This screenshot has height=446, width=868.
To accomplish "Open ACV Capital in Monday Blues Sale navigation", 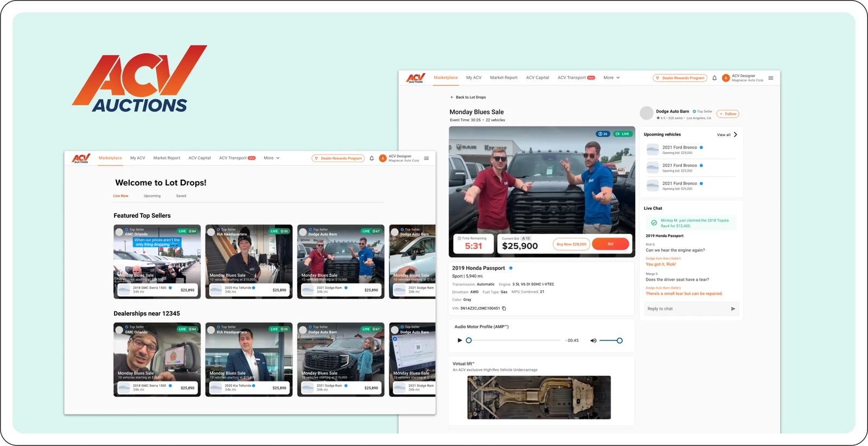I will [x=538, y=78].
